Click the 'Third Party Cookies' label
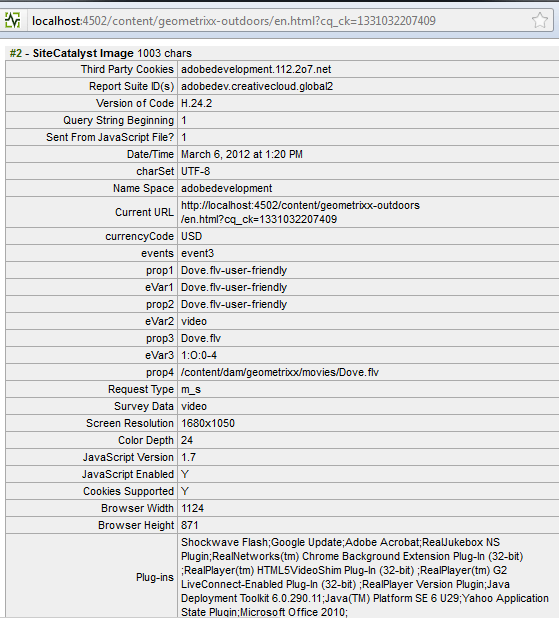Screen dimensions: 559x618 pos(127,69)
